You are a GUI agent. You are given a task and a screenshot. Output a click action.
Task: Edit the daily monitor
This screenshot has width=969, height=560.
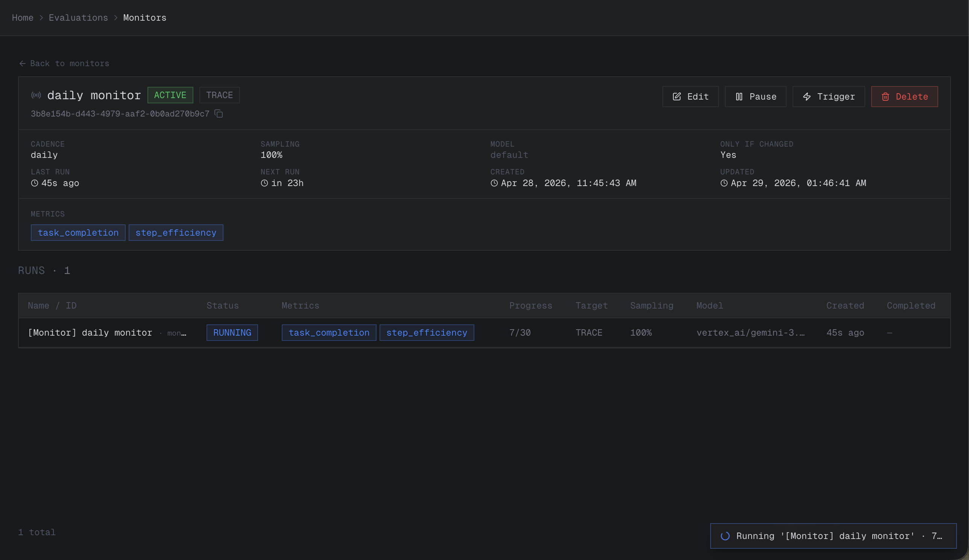690,97
